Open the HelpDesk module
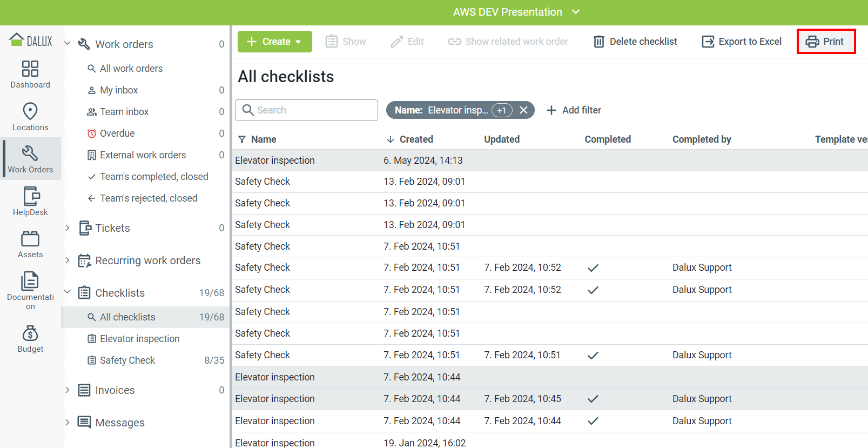This screenshot has width=868, height=448. [30, 201]
